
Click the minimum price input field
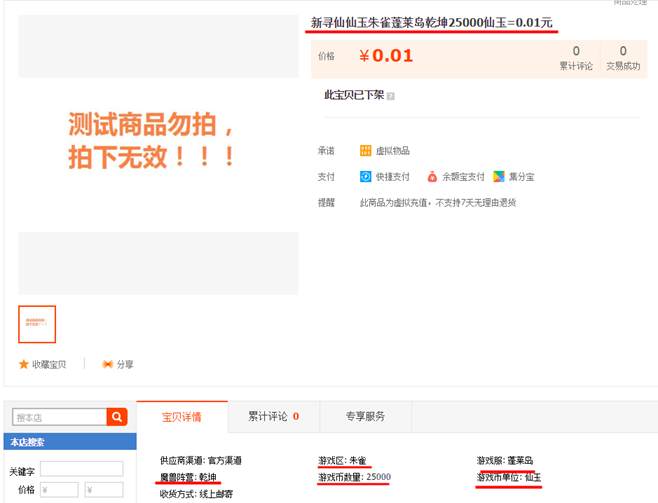(x=59, y=490)
